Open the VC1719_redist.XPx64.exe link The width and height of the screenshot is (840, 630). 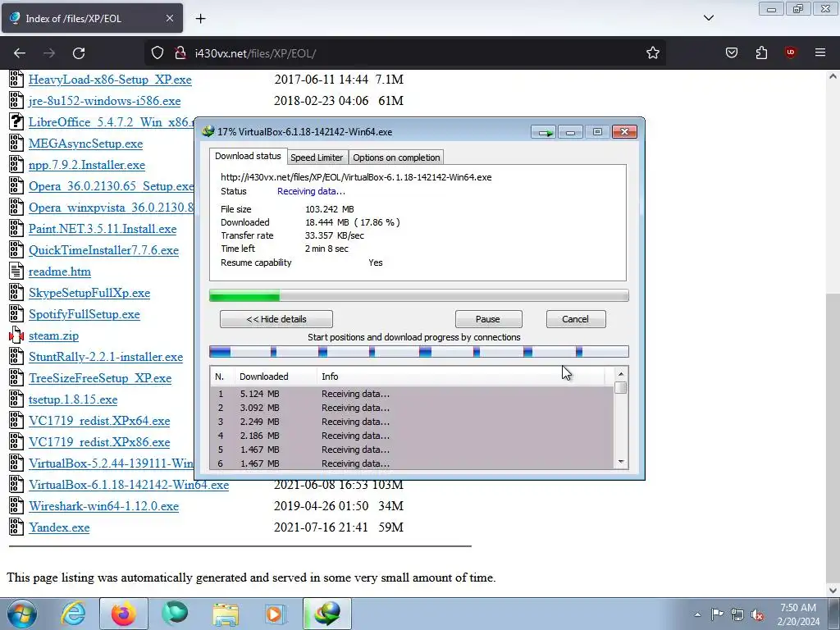[99, 421]
